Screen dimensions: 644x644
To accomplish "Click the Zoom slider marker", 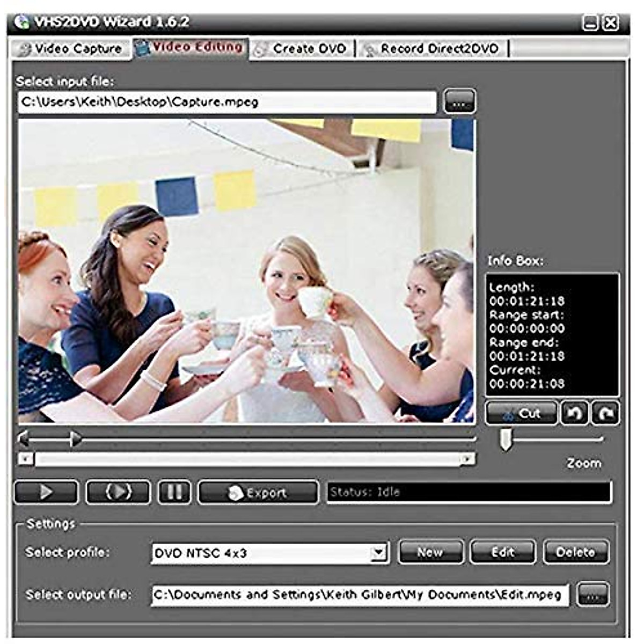I will coord(505,438).
